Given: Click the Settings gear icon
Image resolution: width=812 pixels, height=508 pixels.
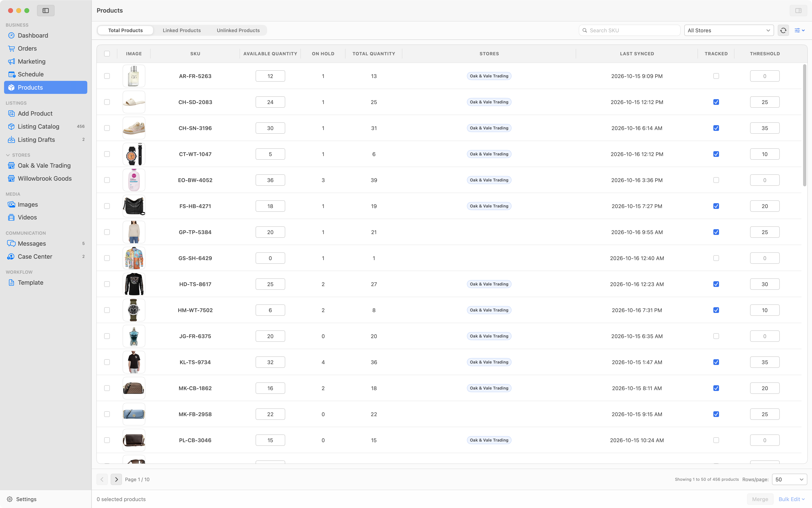Looking at the screenshot, I should (10, 499).
